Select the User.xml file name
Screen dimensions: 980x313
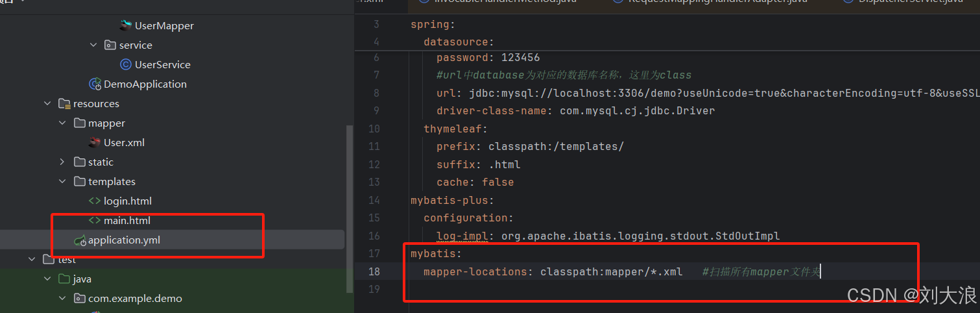pos(124,142)
